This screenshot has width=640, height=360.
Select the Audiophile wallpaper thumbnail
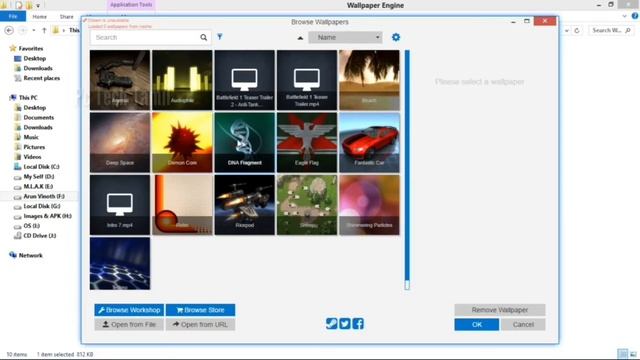(x=182, y=80)
